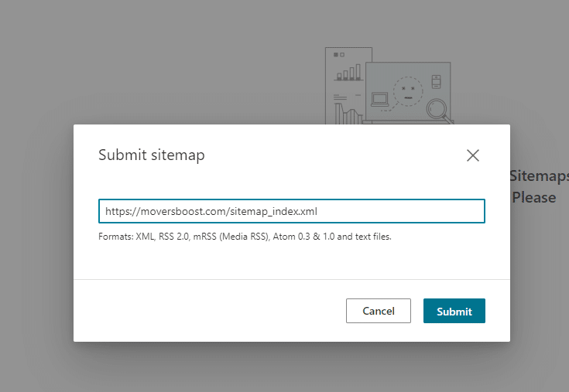Image resolution: width=569 pixels, height=392 pixels.
Task: Click the dimmed overlay below the dialog
Action: pos(291,367)
